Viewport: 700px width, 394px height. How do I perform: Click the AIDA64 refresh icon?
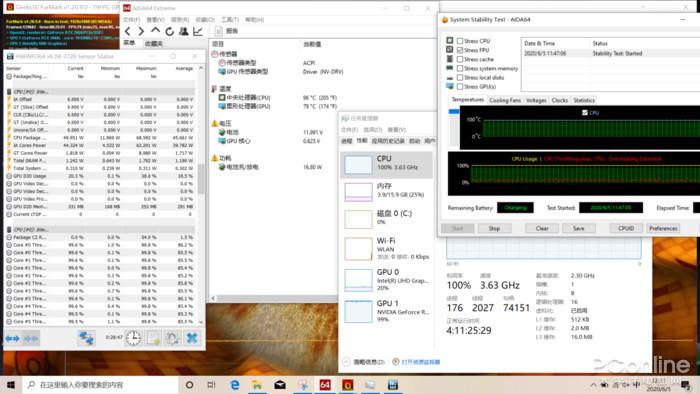(169, 31)
